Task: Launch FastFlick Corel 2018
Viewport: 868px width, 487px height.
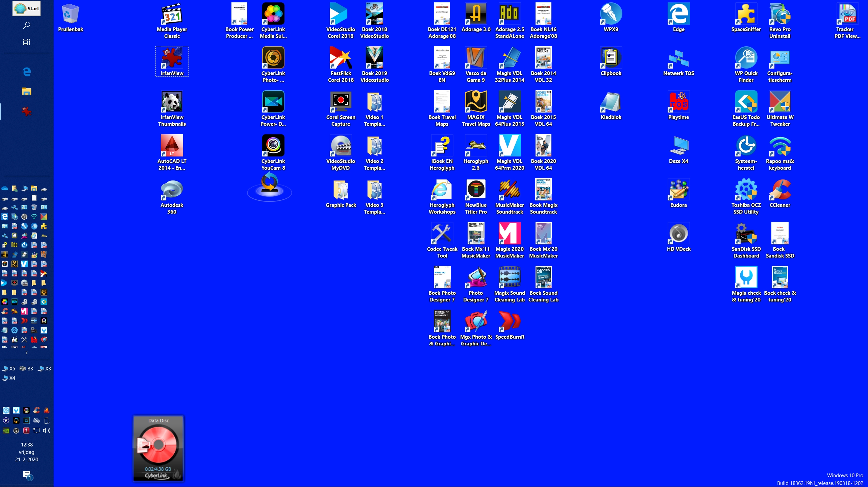Action: [x=341, y=65]
